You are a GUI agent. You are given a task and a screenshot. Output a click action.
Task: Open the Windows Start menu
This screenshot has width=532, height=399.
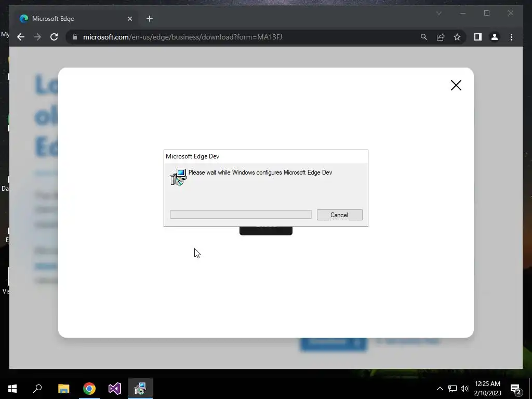(12, 389)
